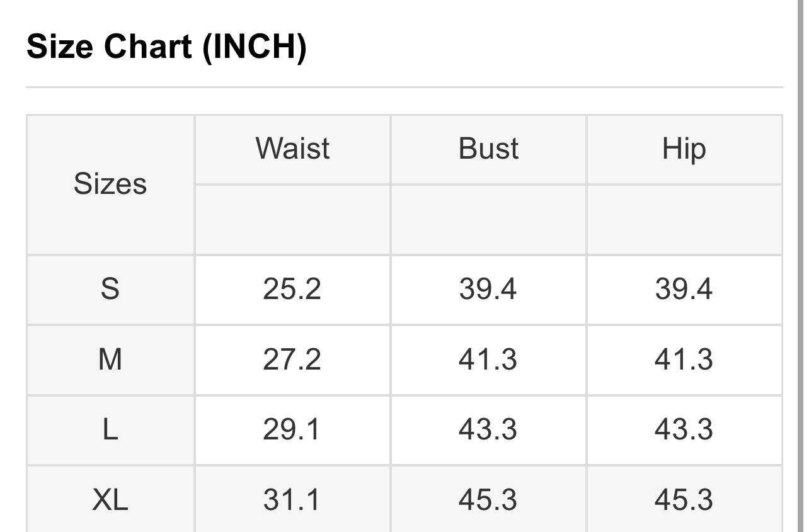Click waist value 27.2 for size M
809x532 pixels.
pyautogui.click(x=292, y=359)
